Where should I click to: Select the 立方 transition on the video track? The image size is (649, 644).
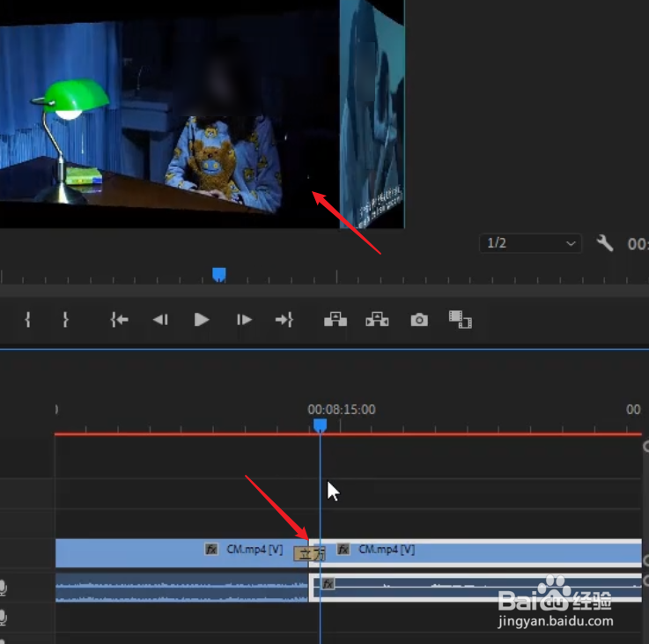pyautogui.click(x=309, y=554)
